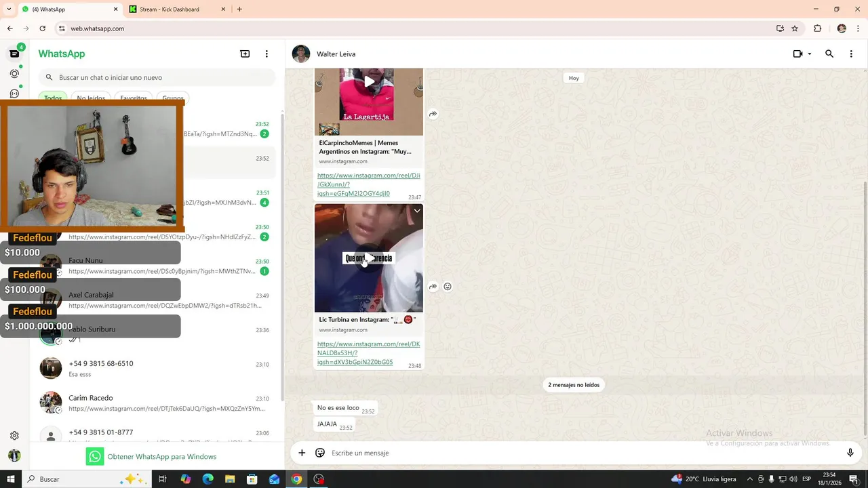Image resolution: width=868 pixels, height=488 pixels.
Task: Open the Status updates icon
Action: tap(14, 73)
